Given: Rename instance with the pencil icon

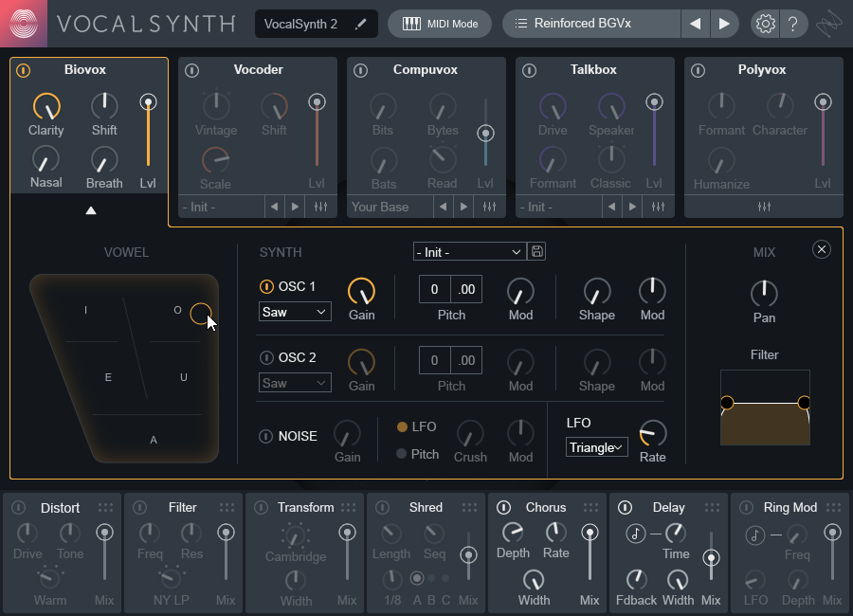Looking at the screenshot, I should [x=360, y=24].
